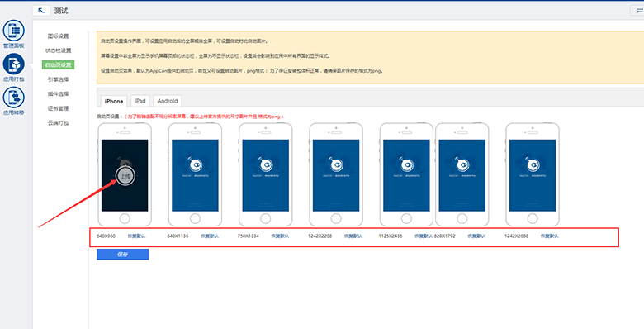Click 恢复默认 next to 1242X2688
This screenshot has width=644, height=329.
tap(550, 236)
